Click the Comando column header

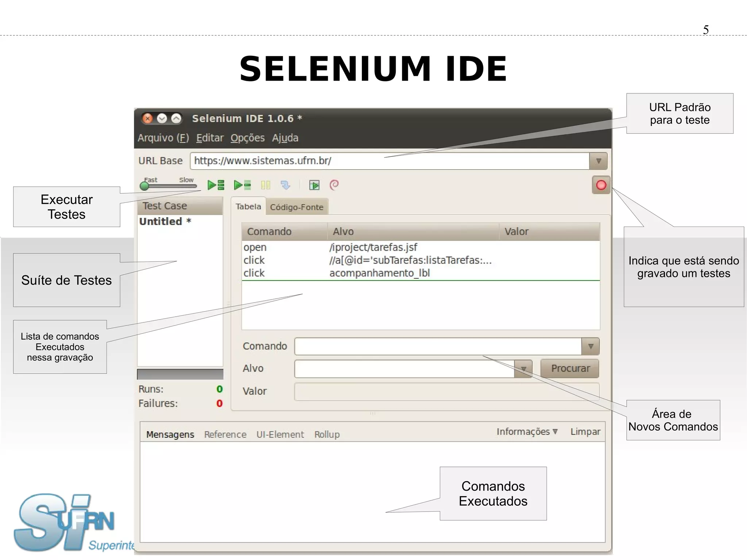pos(285,231)
